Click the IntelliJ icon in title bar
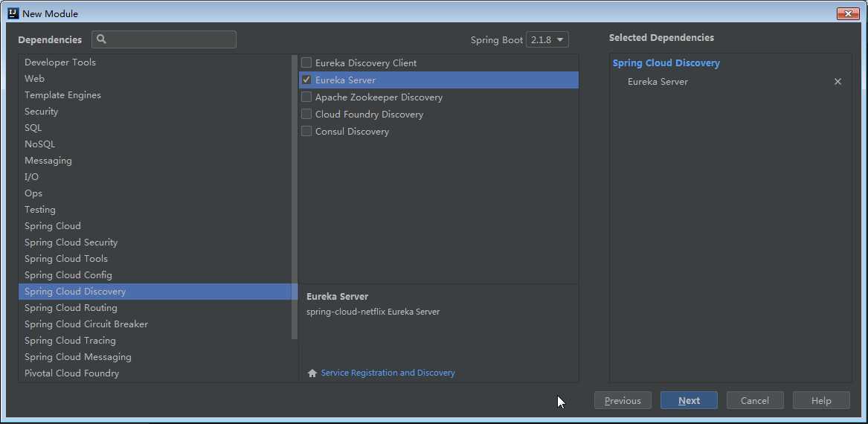Viewport: 868px width, 424px height. pos(13,13)
